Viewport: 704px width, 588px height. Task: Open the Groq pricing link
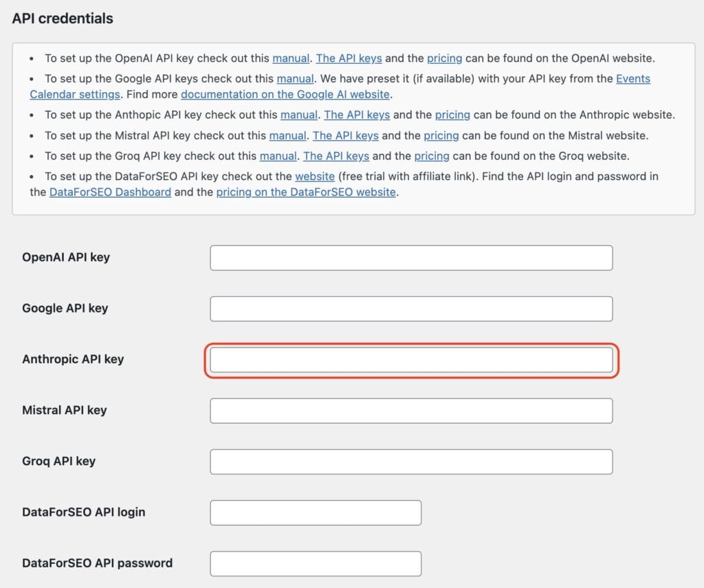[431, 156]
